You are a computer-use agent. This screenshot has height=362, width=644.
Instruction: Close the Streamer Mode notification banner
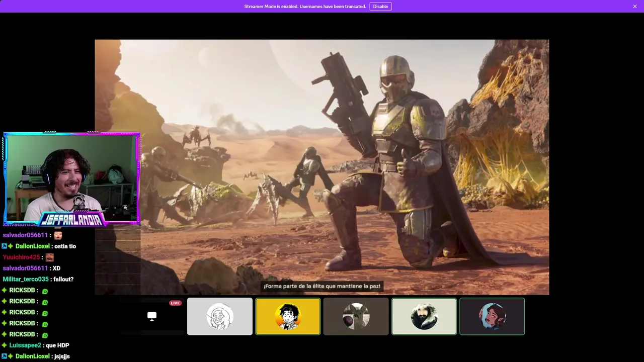tap(635, 7)
